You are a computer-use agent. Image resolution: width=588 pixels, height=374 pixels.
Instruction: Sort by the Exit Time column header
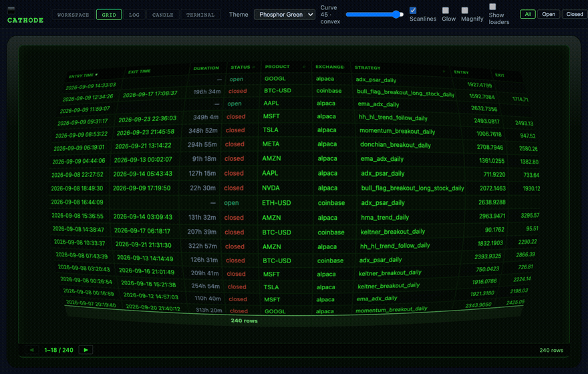coord(139,71)
